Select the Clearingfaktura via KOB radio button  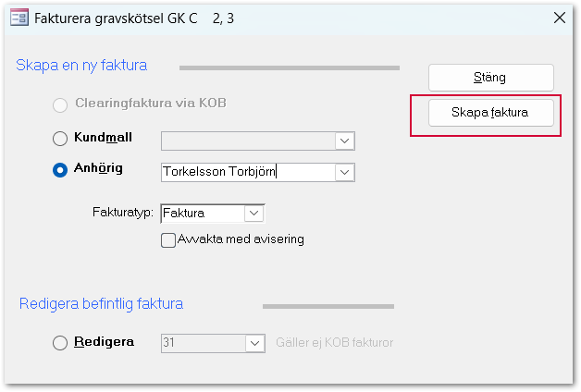point(61,104)
